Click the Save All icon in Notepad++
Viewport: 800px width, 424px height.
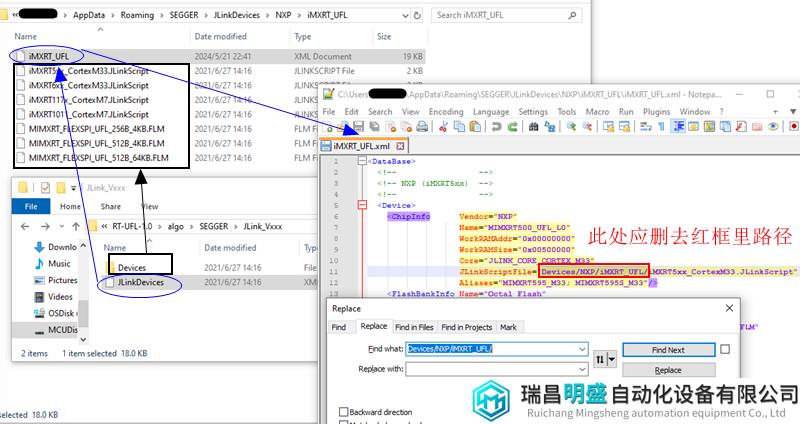374,126
